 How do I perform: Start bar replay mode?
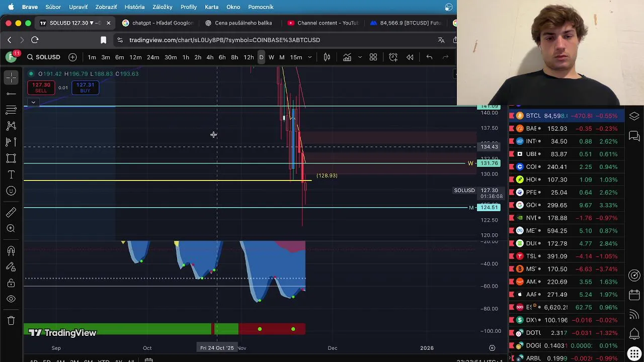point(410,57)
